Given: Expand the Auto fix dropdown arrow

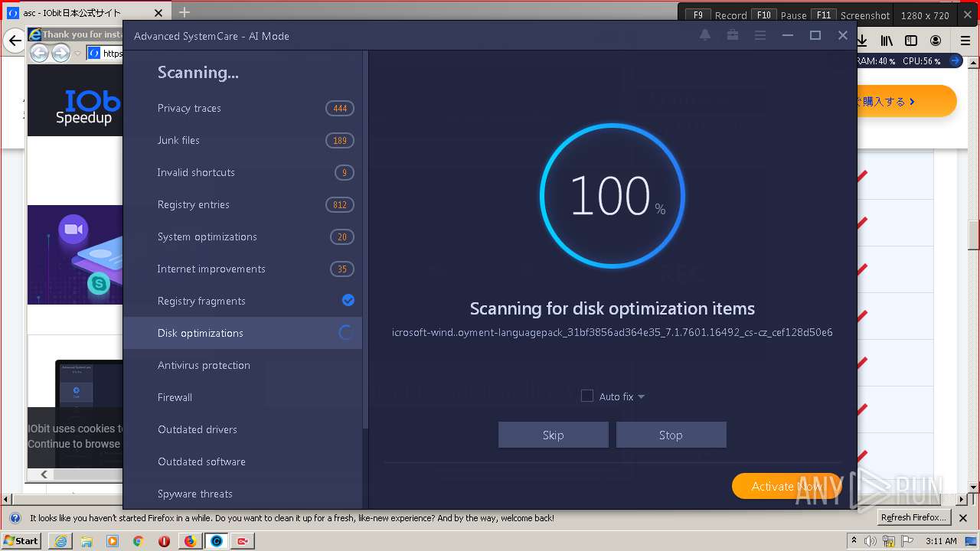Looking at the screenshot, I should [641, 396].
